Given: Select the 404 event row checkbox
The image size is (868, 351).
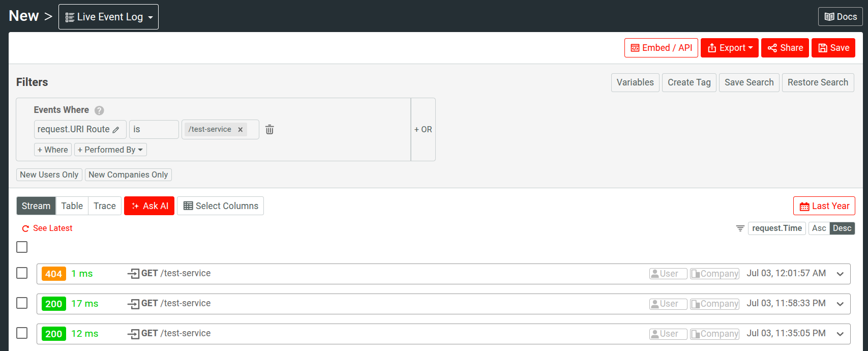Looking at the screenshot, I should pos(22,273).
